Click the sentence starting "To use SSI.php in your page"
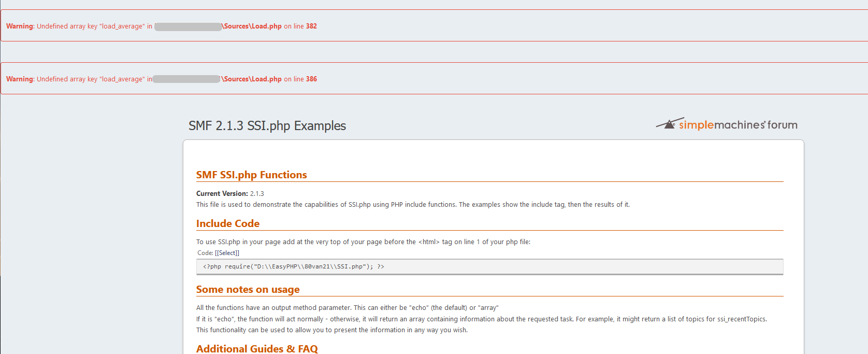 coord(363,242)
